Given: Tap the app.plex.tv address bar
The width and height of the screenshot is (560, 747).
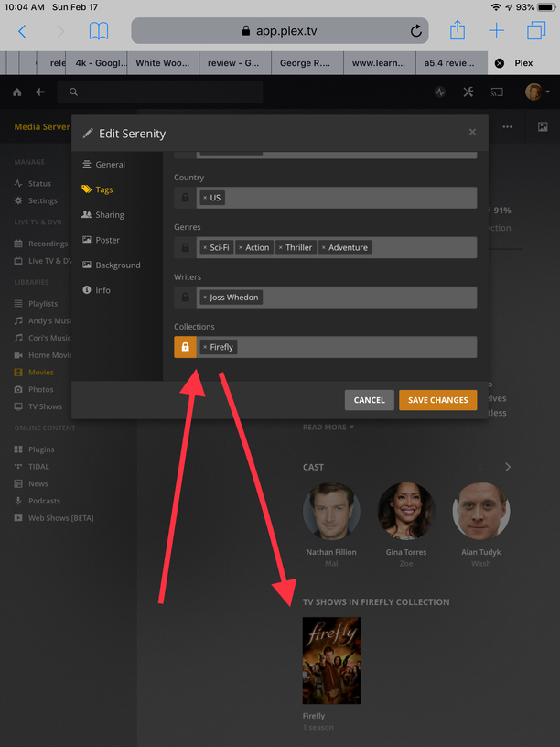Looking at the screenshot, I should pyautogui.click(x=280, y=31).
